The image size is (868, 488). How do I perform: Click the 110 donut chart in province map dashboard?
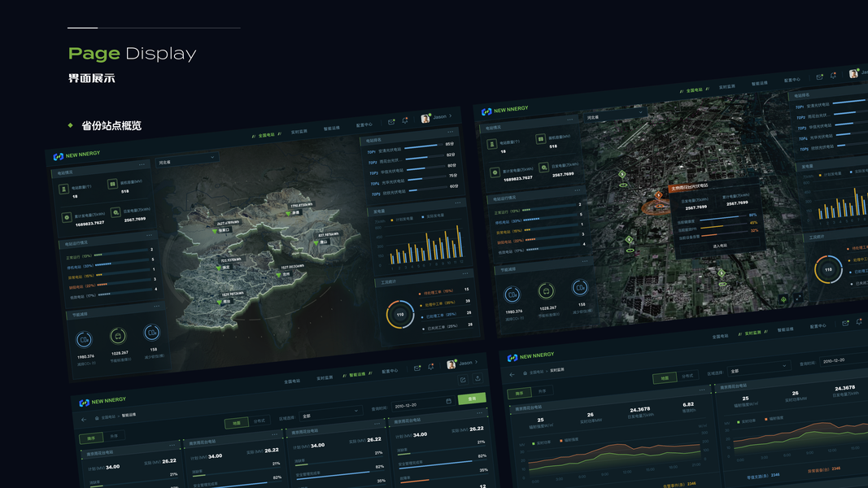pyautogui.click(x=399, y=314)
